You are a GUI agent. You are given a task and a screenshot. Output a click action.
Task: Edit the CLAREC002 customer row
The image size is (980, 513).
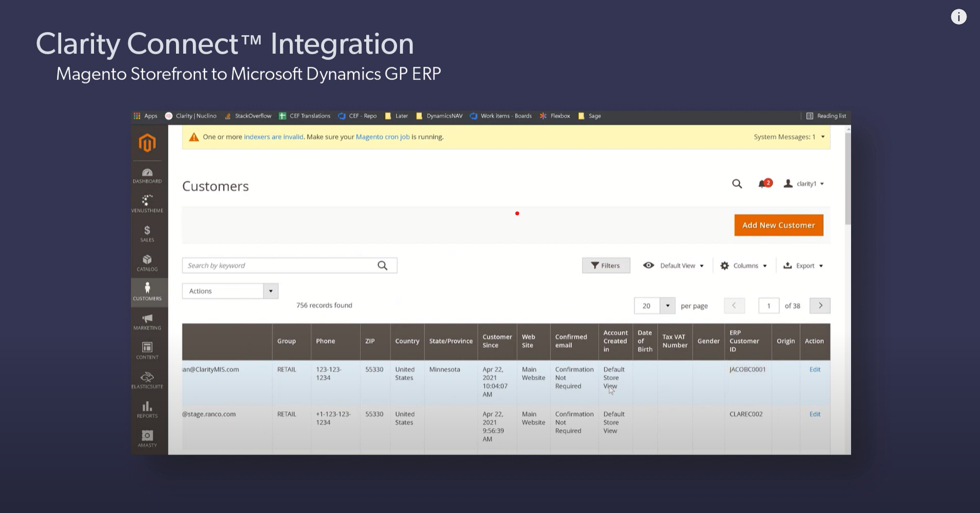click(x=815, y=415)
